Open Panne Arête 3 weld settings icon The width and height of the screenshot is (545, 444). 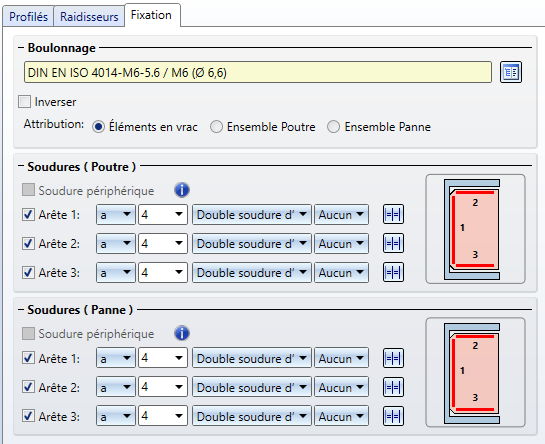click(393, 416)
